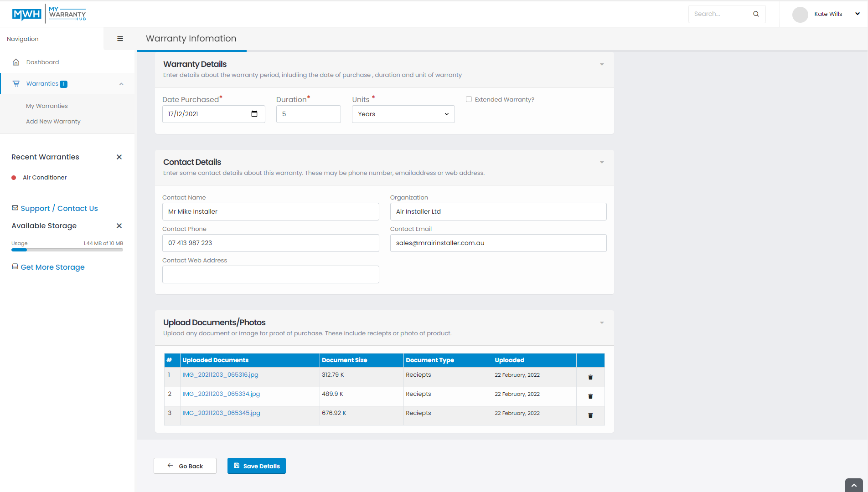The width and height of the screenshot is (868, 492).
Task: Click the storage drive icon
Action: click(x=15, y=266)
